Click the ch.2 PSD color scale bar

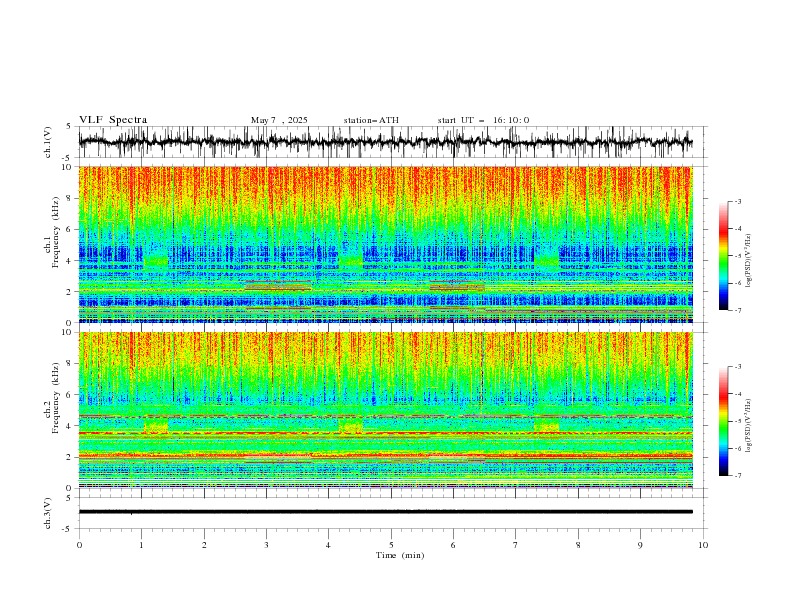point(724,421)
